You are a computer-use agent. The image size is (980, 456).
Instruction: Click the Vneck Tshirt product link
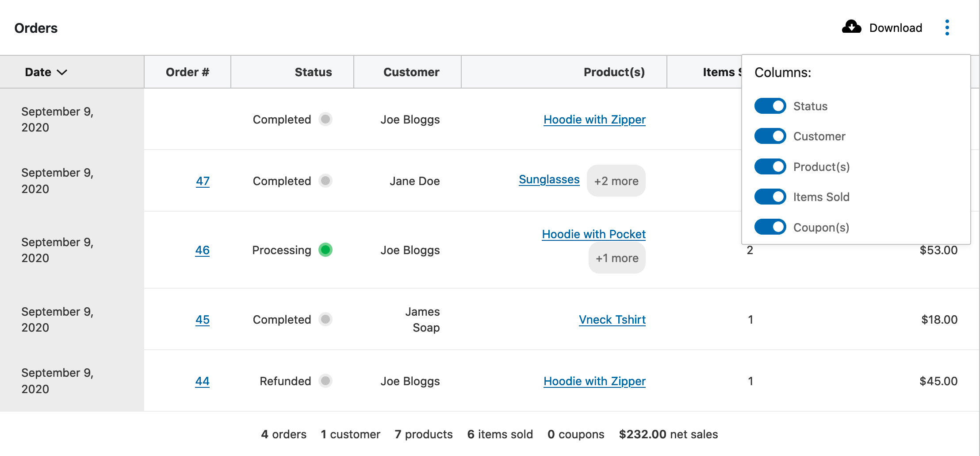[612, 319]
